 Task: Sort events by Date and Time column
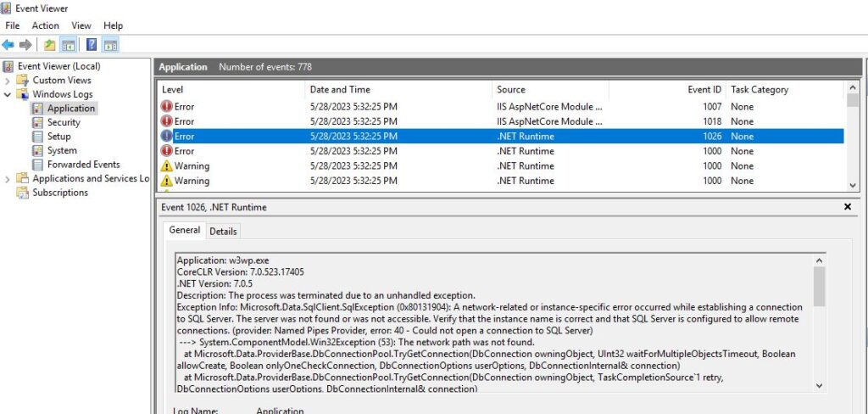click(x=339, y=89)
